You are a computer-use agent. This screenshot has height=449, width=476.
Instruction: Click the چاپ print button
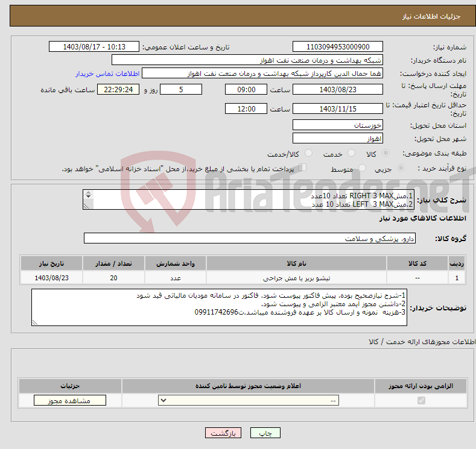tap(265, 433)
